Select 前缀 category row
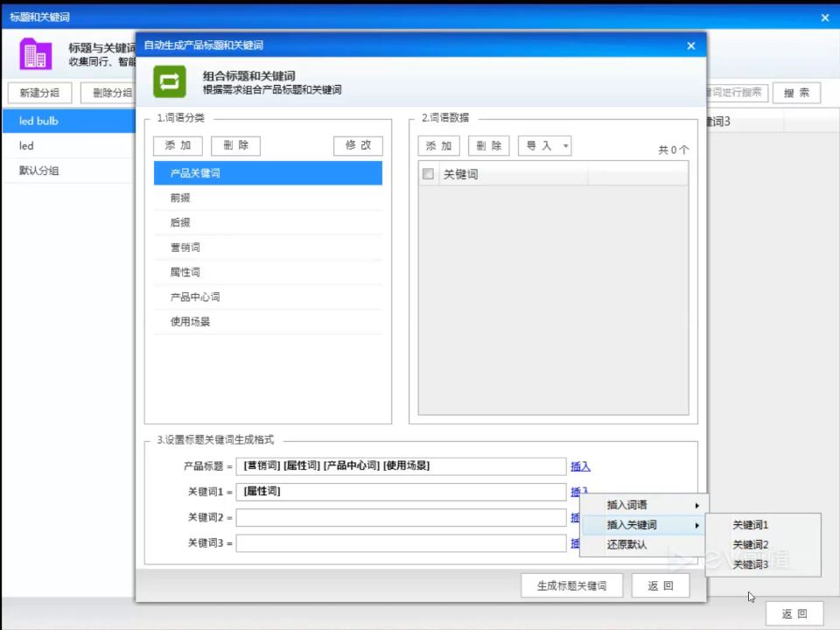The image size is (840, 630). point(268,198)
